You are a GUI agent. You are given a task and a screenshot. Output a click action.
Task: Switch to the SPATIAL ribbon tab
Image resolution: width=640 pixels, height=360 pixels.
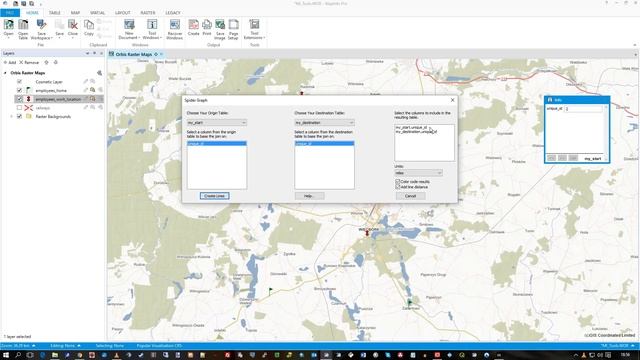tap(98, 13)
